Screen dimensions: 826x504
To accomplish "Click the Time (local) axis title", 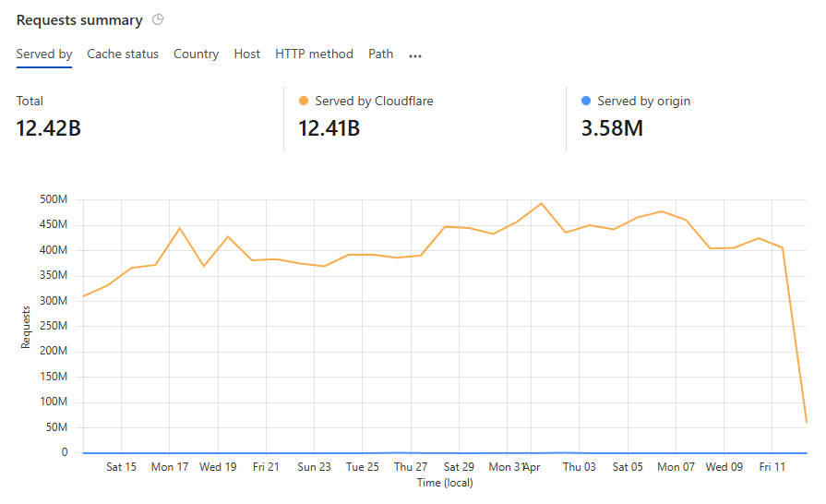I will point(445,483).
